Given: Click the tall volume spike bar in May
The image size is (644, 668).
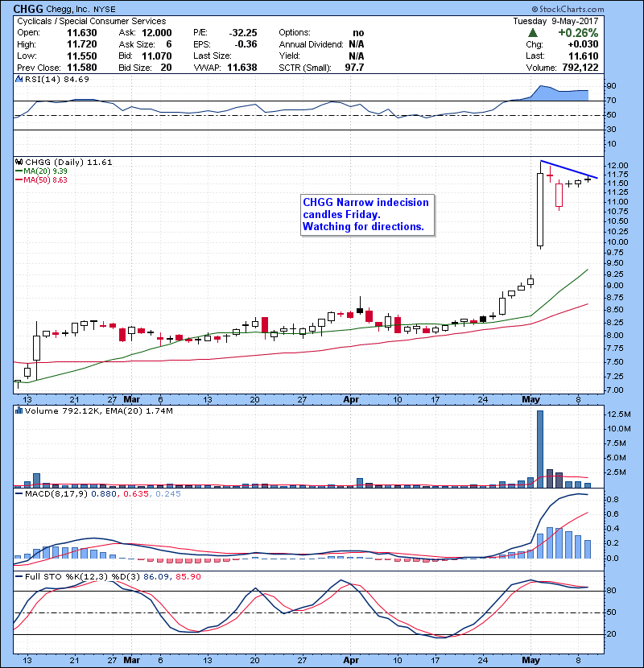Looking at the screenshot, I should [540, 449].
